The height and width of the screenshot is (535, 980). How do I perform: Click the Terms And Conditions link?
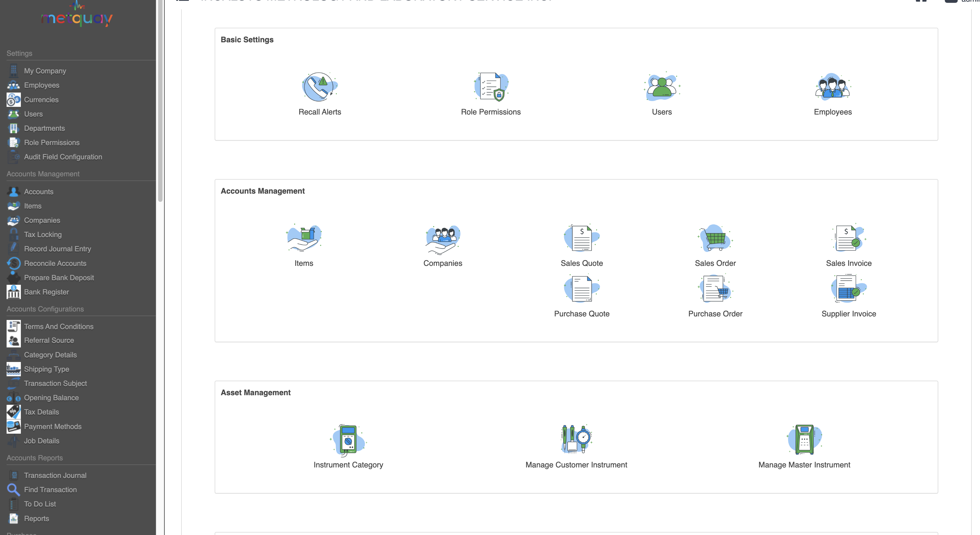pos(58,327)
